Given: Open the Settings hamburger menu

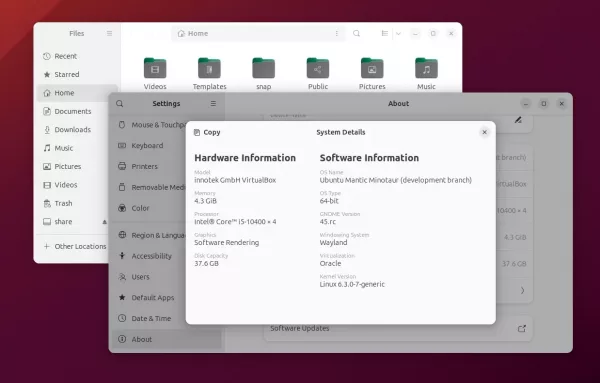Looking at the screenshot, I should 213,104.
